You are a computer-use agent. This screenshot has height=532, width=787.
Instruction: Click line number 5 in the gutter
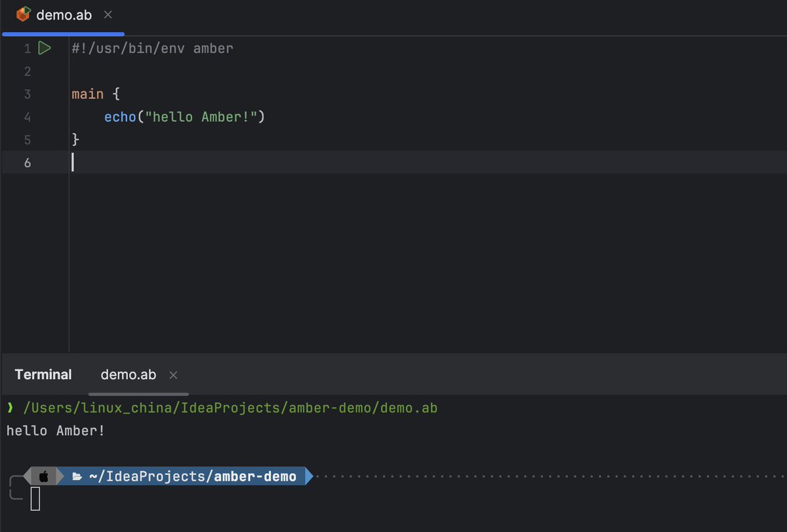pos(27,140)
